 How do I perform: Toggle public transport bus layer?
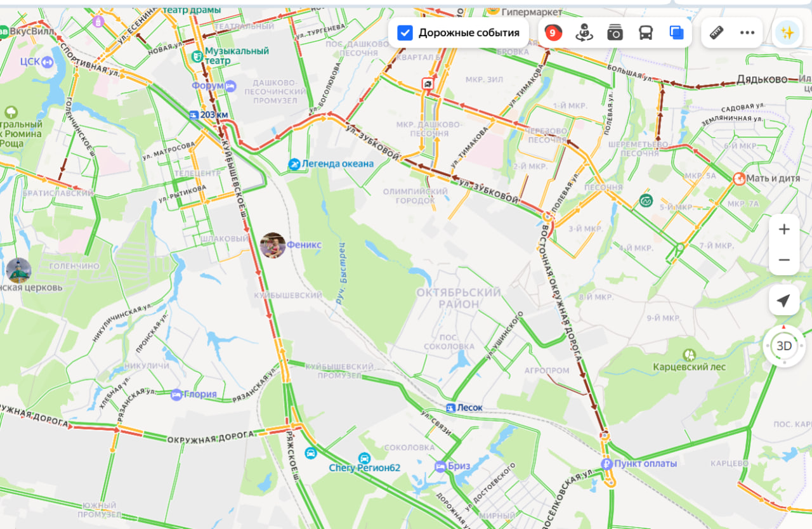pos(646,33)
